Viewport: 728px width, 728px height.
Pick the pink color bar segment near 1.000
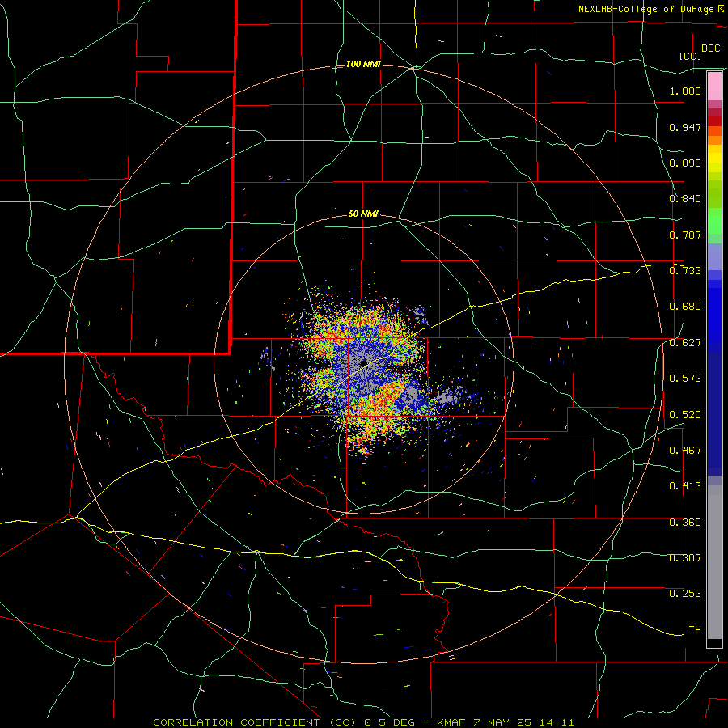click(x=714, y=87)
